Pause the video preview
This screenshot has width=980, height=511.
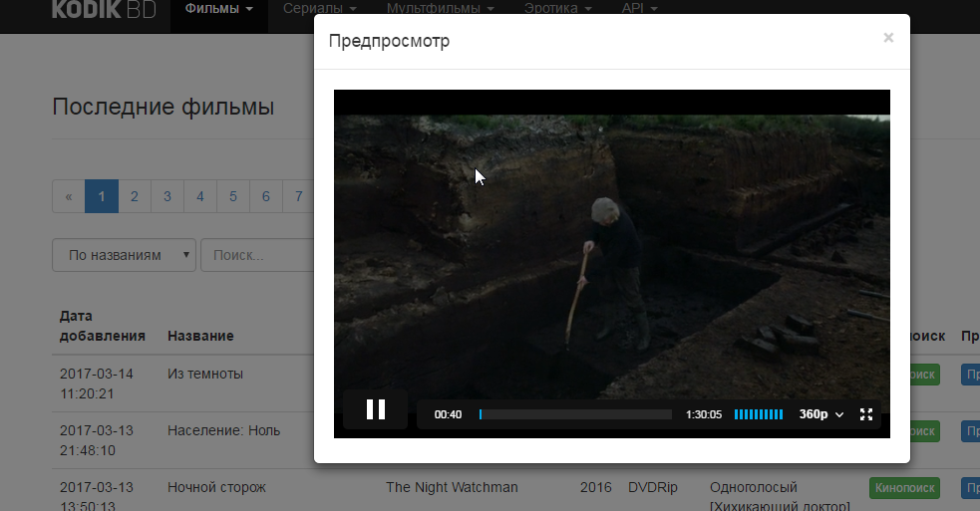pos(376,409)
